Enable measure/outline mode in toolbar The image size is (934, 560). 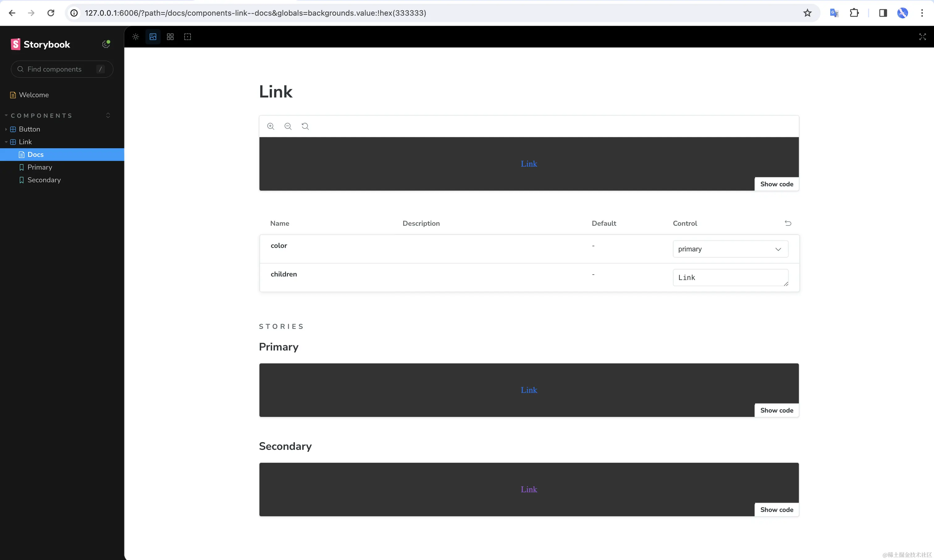[x=187, y=37]
